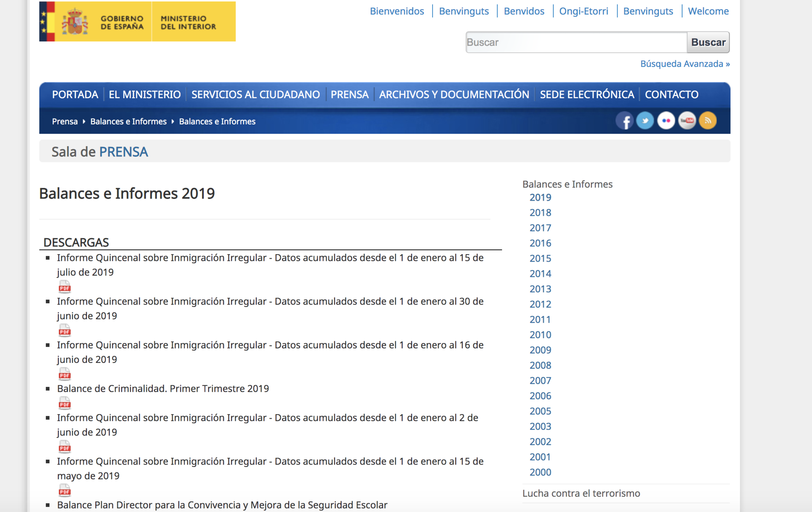
Task: Switch language to Welcome (English)
Action: click(708, 11)
